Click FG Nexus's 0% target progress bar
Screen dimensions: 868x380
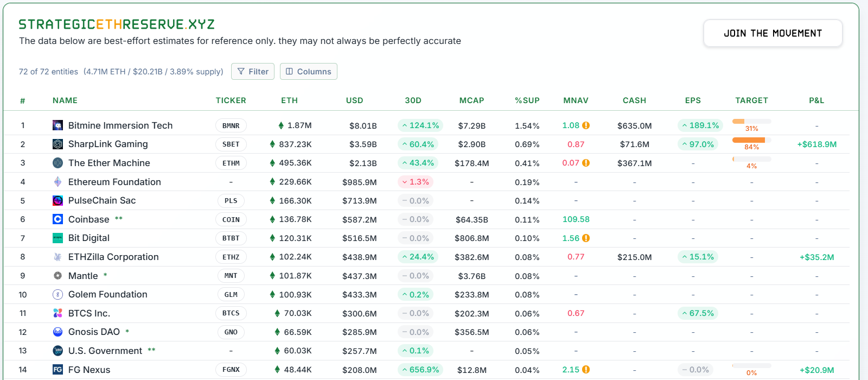[752, 366]
